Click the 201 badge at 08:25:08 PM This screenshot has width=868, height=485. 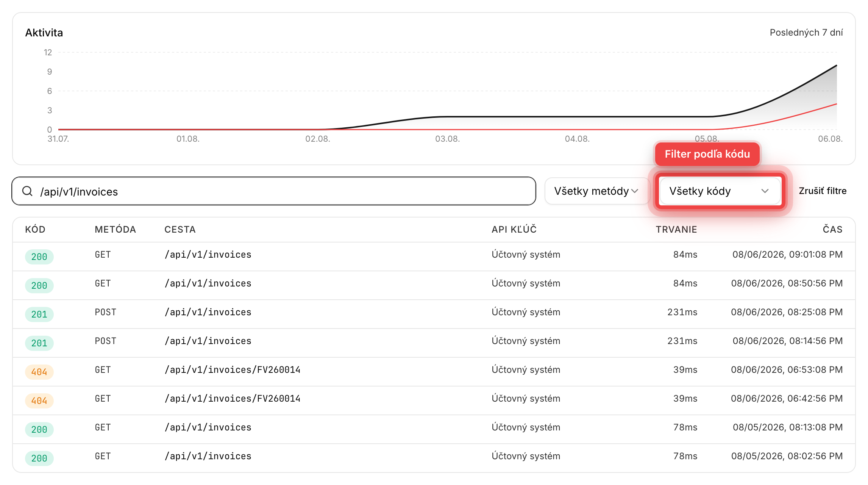pos(39,314)
